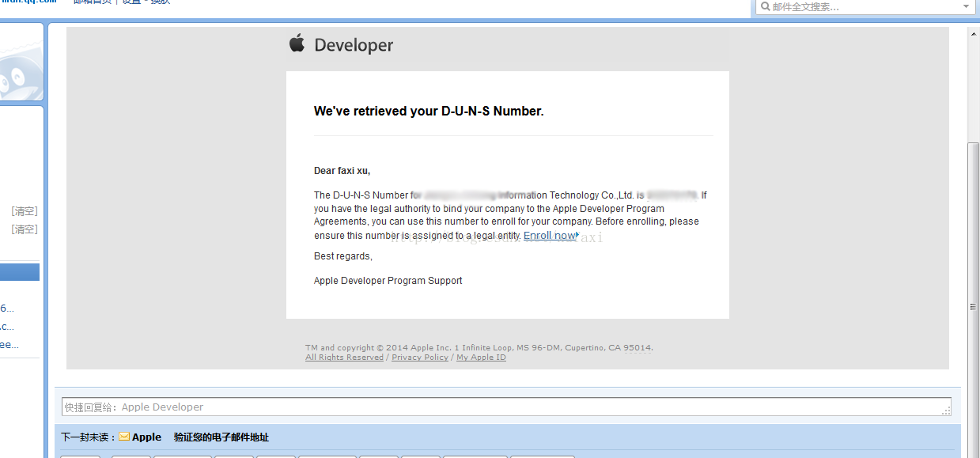Click the Apple logo in email header
Image resolution: width=980 pixels, height=458 pixels.
pyautogui.click(x=297, y=43)
